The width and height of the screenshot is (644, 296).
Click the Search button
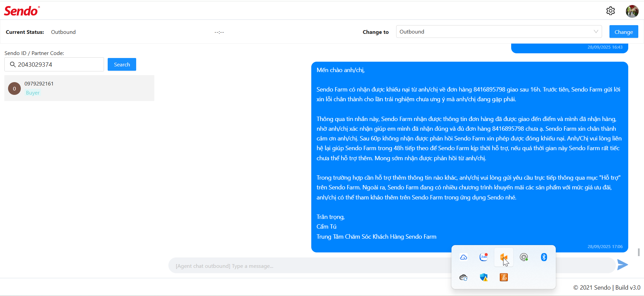click(x=122, y=64)
